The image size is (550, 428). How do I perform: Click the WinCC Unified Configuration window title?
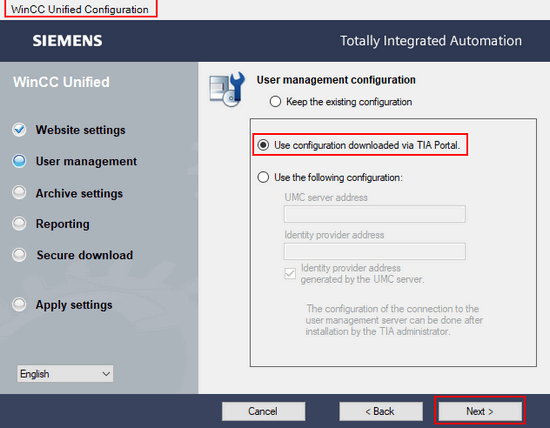point(80,9)
